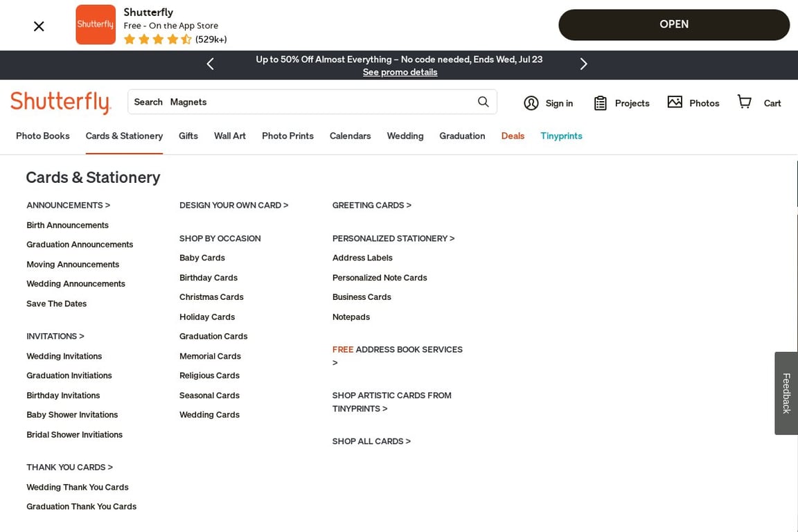
Task: Open the Shutterfly app via OPEN button
Action: tap(674, 24)
